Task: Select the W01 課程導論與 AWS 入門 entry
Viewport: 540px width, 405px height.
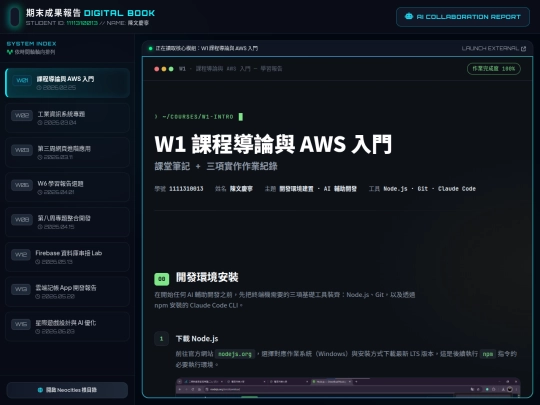Action: coord(67,83)
